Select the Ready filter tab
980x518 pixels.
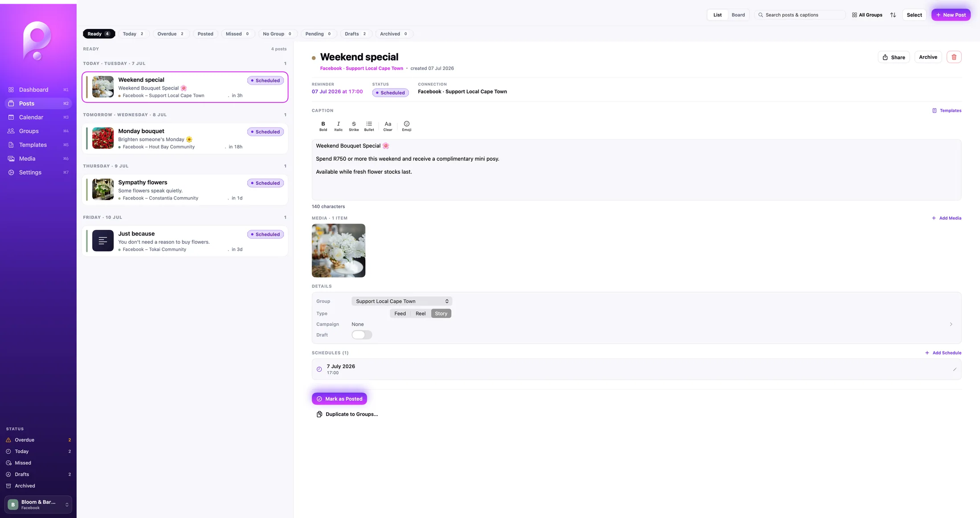click(99, 34)
